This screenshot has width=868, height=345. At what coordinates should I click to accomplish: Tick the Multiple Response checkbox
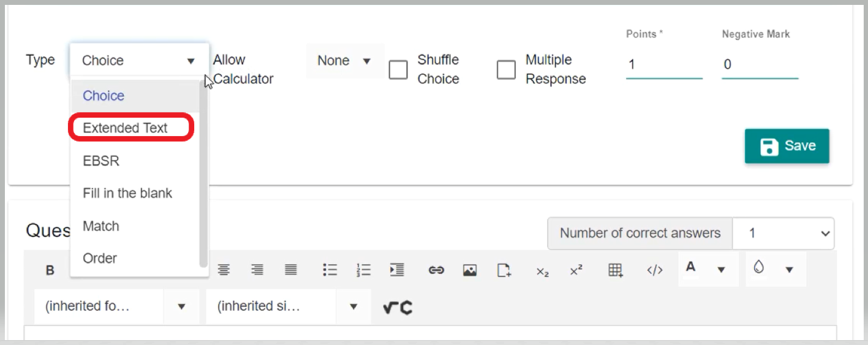[x=506, y=70]
